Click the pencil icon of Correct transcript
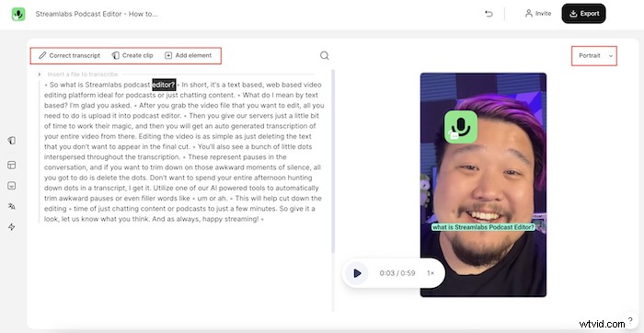This screenshot has height=333, width=644. tap(42, 55)
